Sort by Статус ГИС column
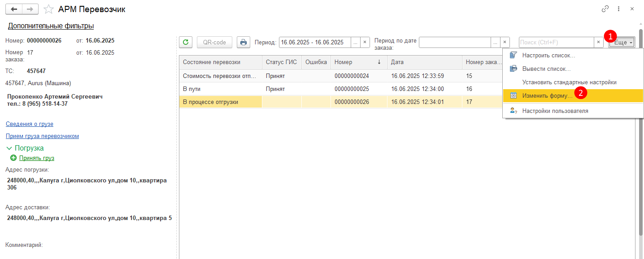644x259 pixels. [282, 62]
